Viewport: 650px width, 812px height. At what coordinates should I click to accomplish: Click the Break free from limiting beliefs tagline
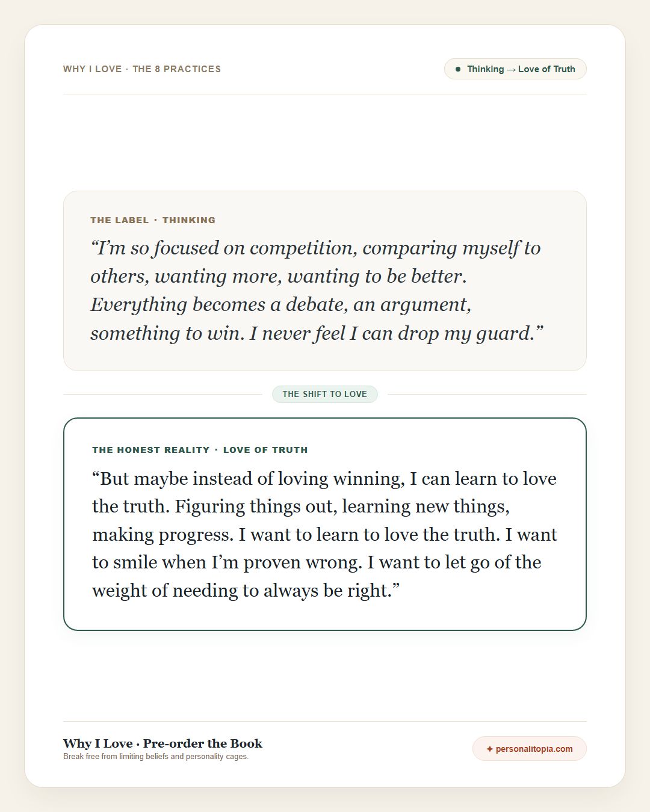tap(156, 757)
